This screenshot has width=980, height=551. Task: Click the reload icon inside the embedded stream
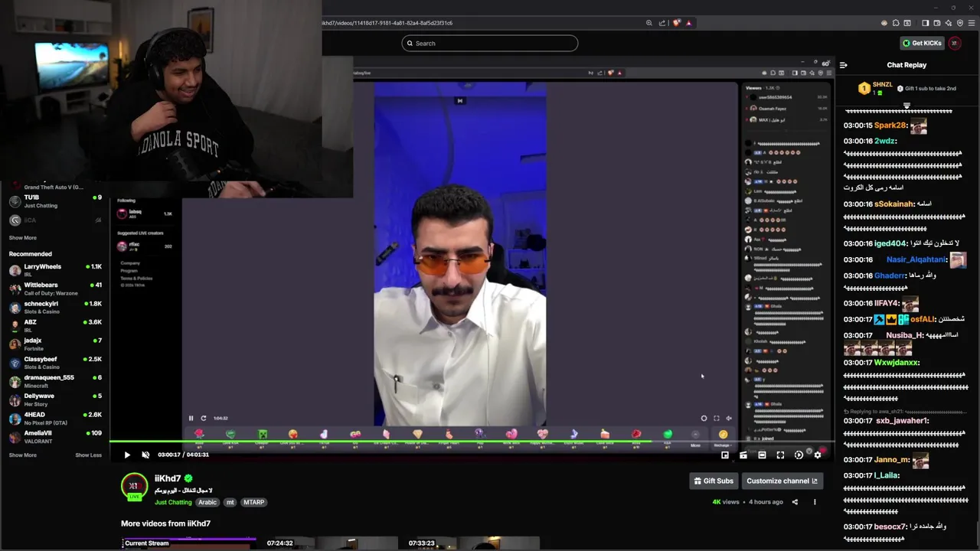204,418
